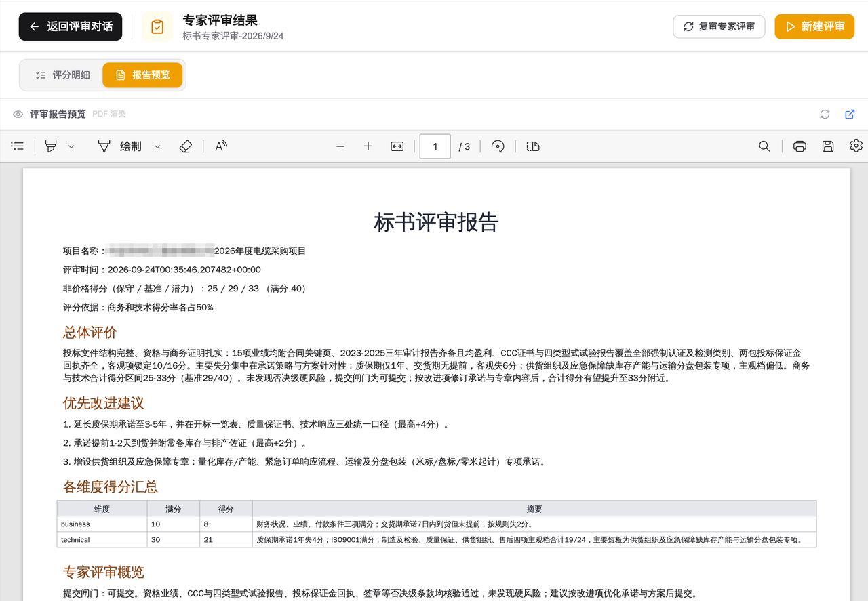
Task: Click the 得分 column header
Action: [226, 509]
